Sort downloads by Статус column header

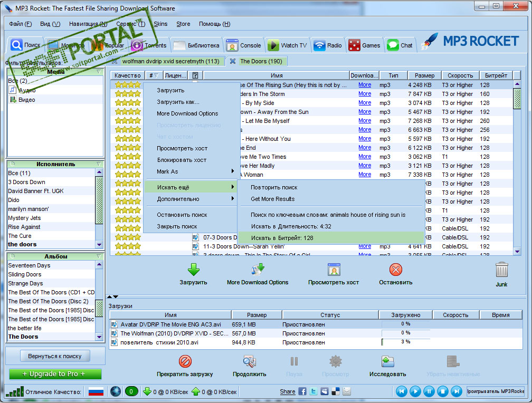coord(330,315)
